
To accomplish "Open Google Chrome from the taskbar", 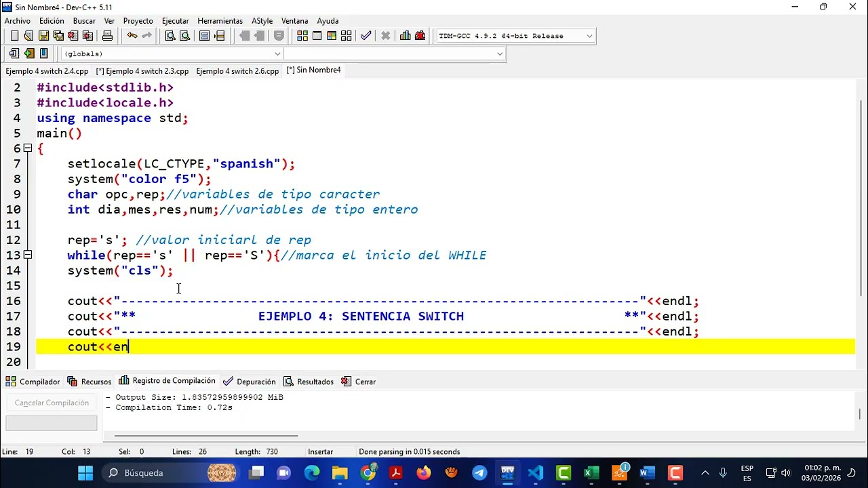I will tap(368, 472).
